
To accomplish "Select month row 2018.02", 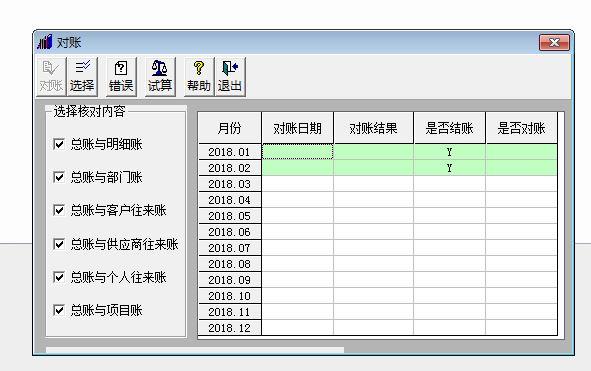I will click(230, 168).
